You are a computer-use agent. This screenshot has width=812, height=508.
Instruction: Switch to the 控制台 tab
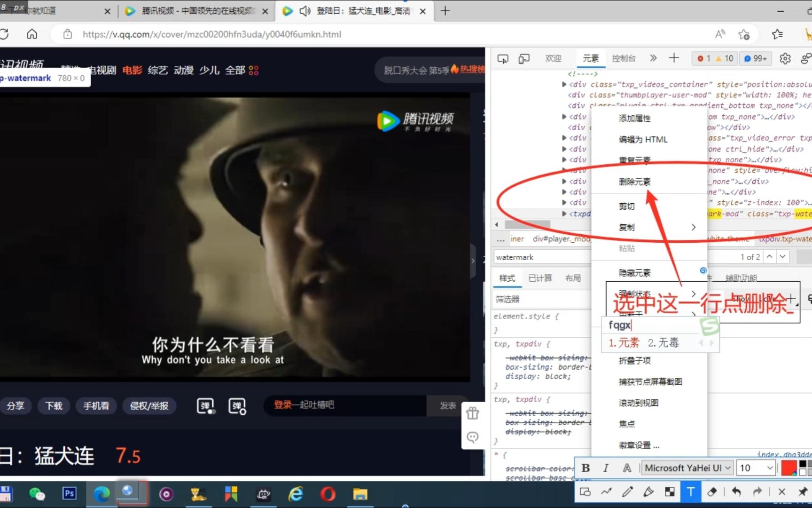point(624,58)
